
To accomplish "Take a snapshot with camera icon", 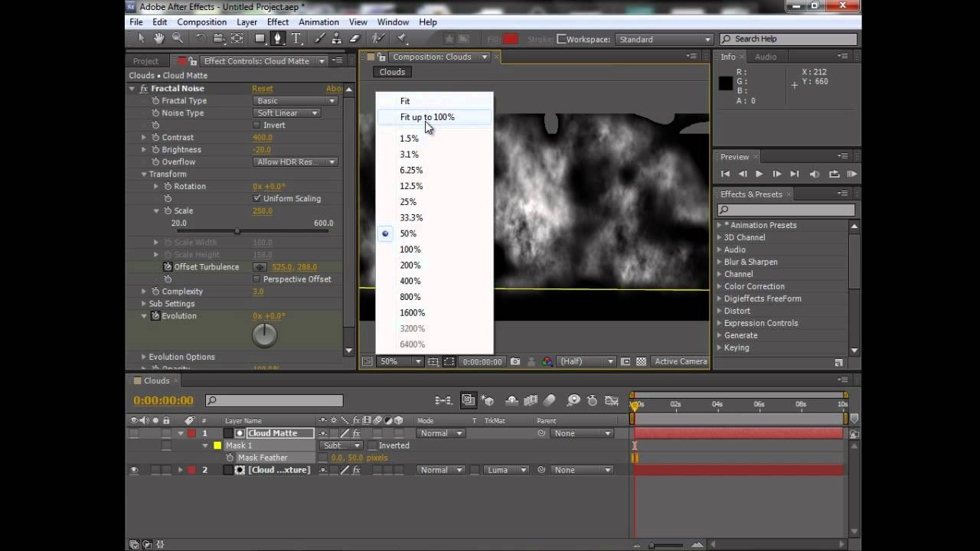I will coord(515,362).
